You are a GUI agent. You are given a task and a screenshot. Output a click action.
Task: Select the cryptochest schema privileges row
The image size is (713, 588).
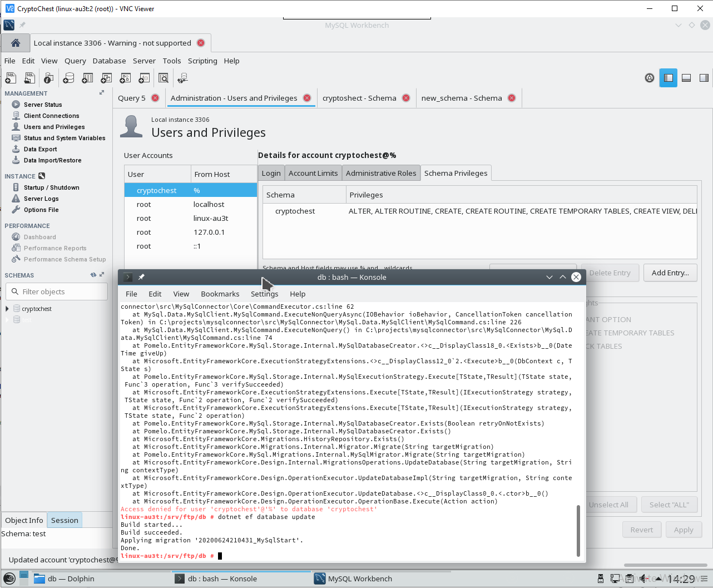pos(480,211)
